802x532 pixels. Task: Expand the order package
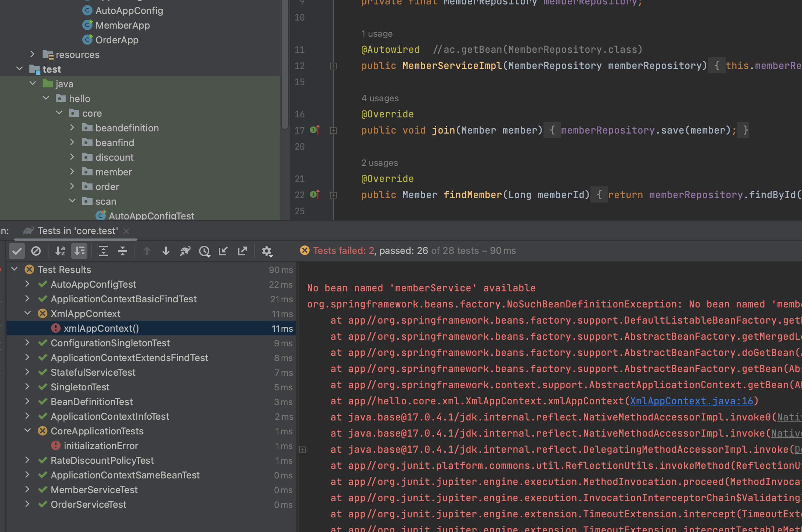pos(72,186)
